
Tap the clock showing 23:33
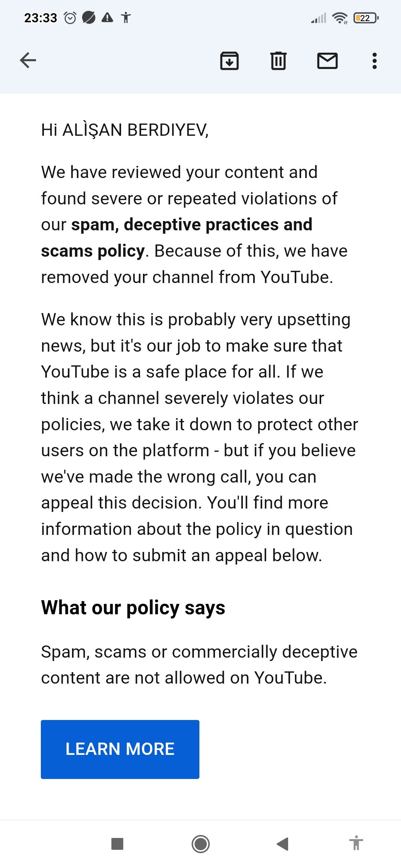tap(40, 18)
